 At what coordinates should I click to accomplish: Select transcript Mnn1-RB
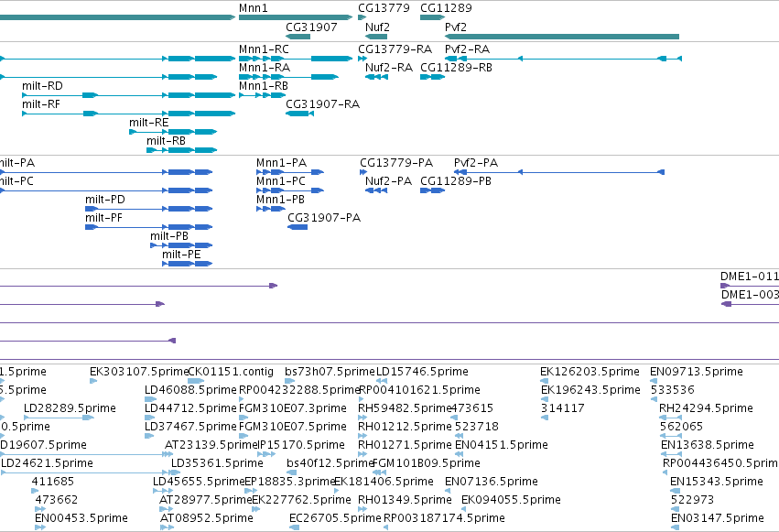263,95
